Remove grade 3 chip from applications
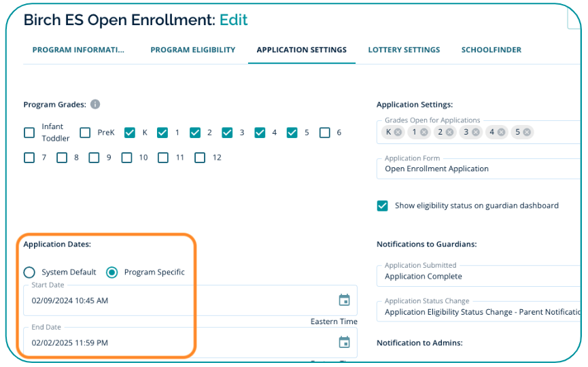Screen dimensions: 588x367 pos(476,133)
